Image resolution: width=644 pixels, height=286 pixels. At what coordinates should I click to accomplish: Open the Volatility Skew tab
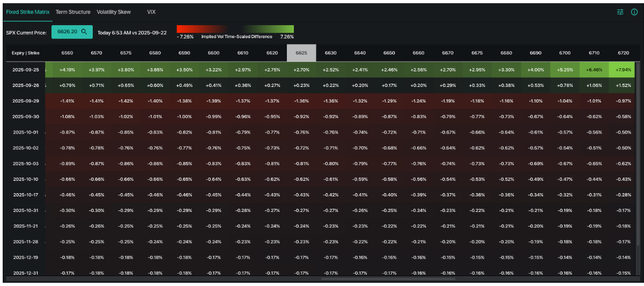tap(114, 12)
